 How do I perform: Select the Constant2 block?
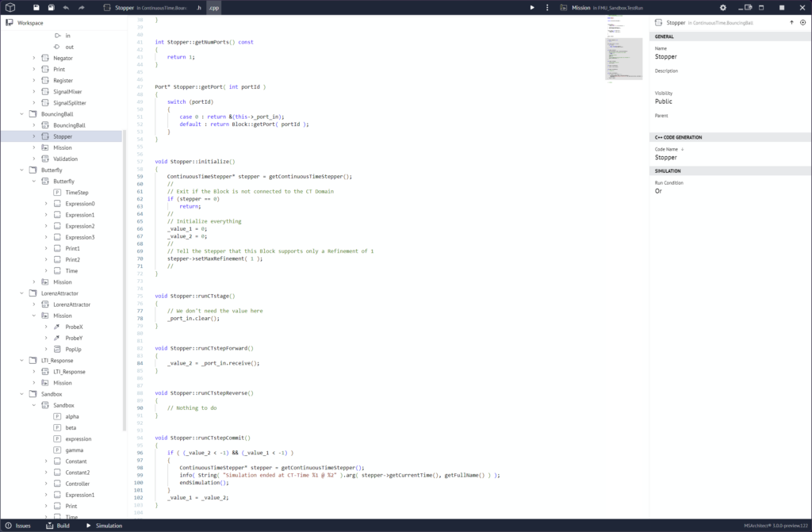tap(77, 473)
